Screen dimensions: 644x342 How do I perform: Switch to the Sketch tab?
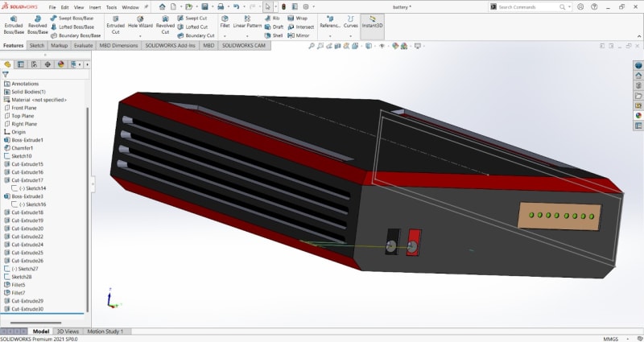tap(37, 46)
